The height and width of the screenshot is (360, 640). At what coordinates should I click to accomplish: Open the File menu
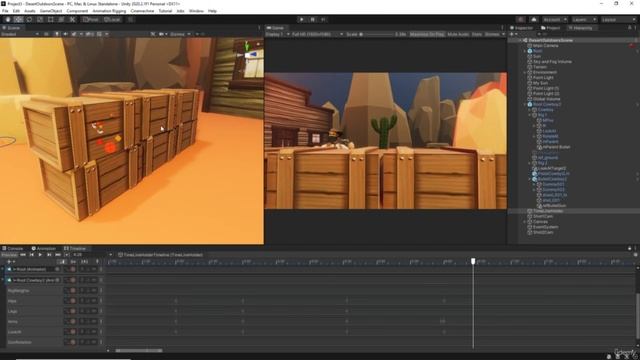[5, 11]
